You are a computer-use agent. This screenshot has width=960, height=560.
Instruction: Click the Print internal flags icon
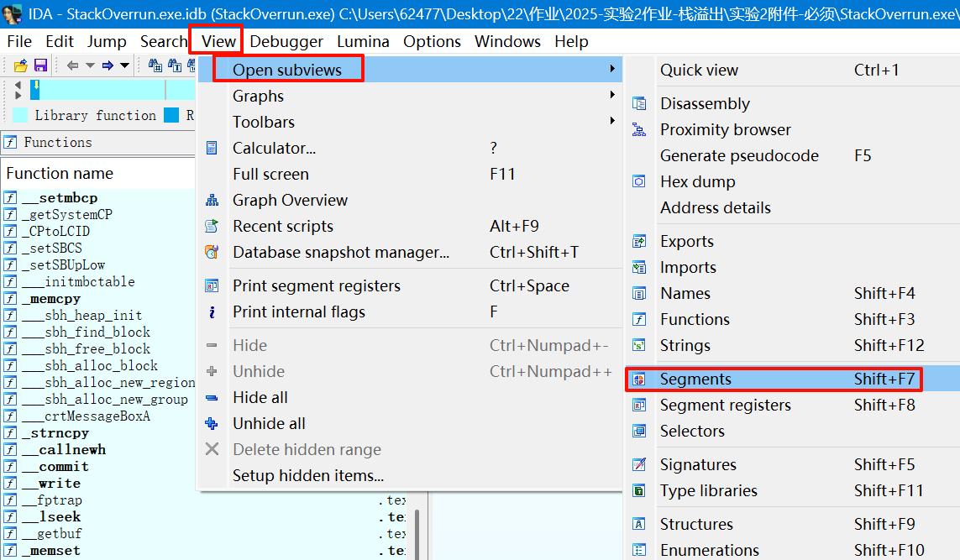click(x=212, y=312)
